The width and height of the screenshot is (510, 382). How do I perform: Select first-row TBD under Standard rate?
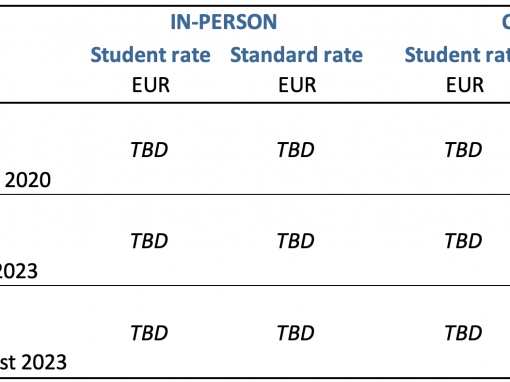click(x=296, y=150)
